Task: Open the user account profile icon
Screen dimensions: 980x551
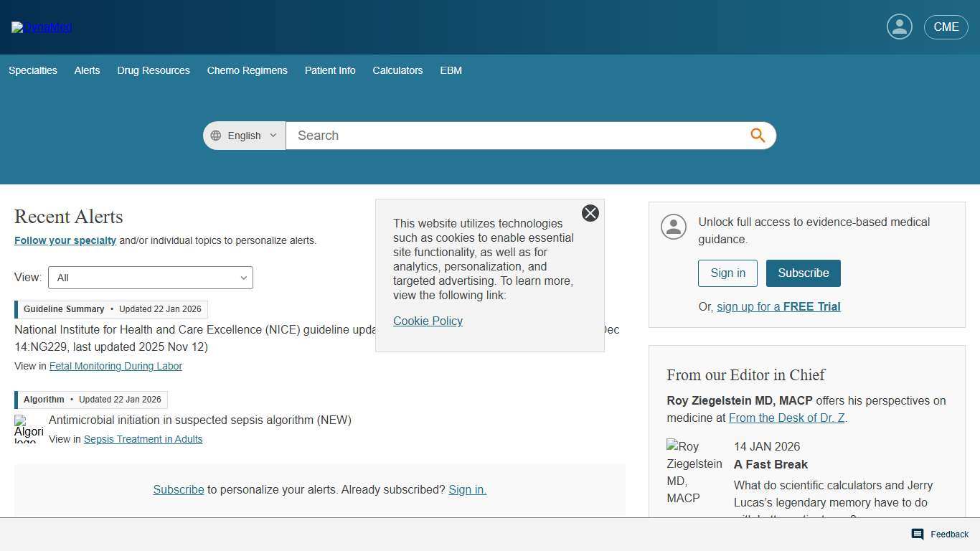Action: (x=899, y=27)
